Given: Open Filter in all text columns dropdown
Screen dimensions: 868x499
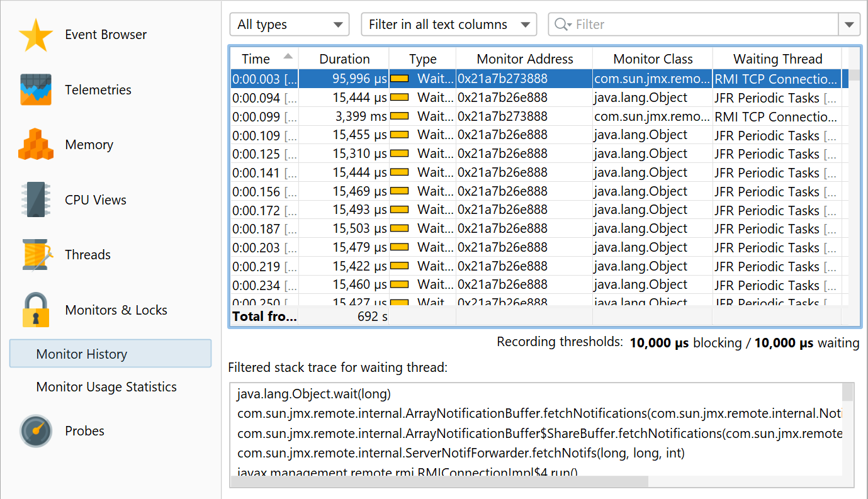Looking at the screenshot, I should coord(448,25).
